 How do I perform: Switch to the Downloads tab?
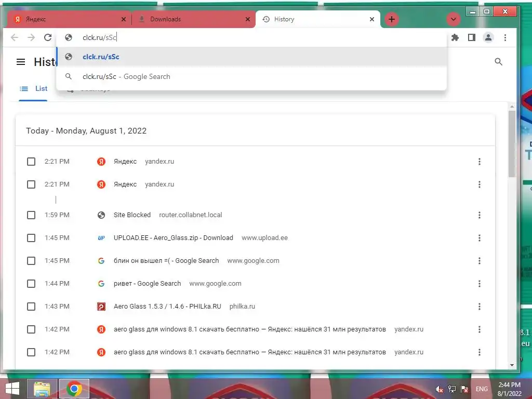tap(193, 19)
